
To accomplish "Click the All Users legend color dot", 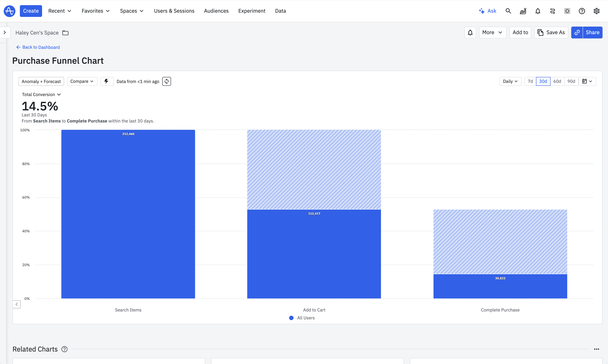I will tap(291, 318).
